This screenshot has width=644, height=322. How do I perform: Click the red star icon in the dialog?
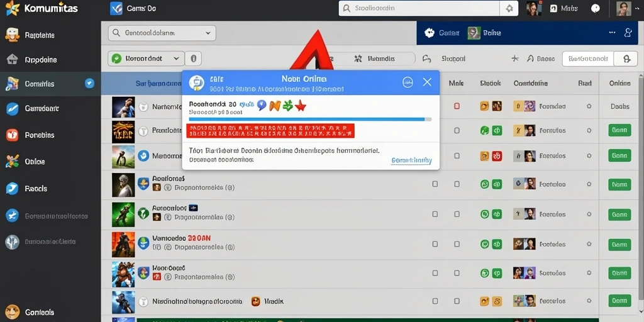click(x=301, y=106)
